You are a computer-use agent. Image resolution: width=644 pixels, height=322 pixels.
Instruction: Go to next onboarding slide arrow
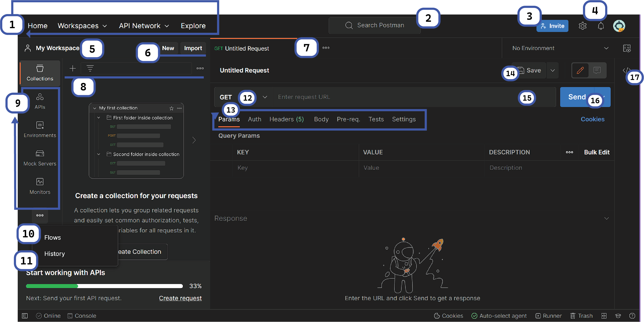(x=194, y=140)
